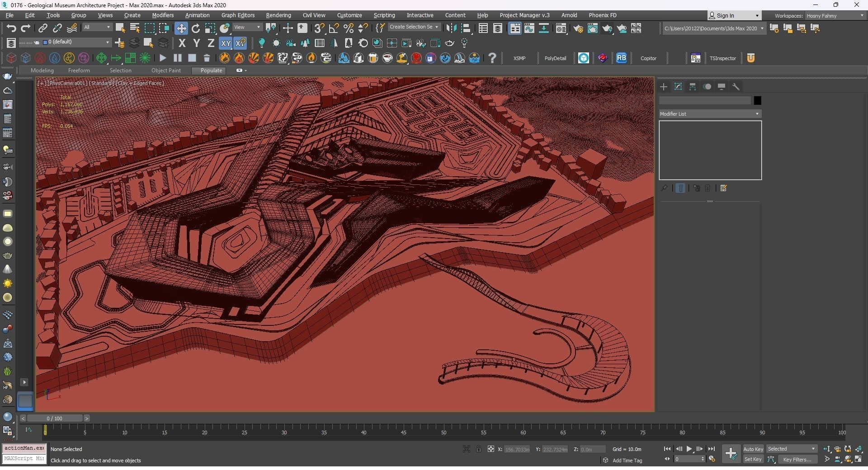Open the Motion panel icon
This screenshot has width=868, height=470.
tap(707, 87)
